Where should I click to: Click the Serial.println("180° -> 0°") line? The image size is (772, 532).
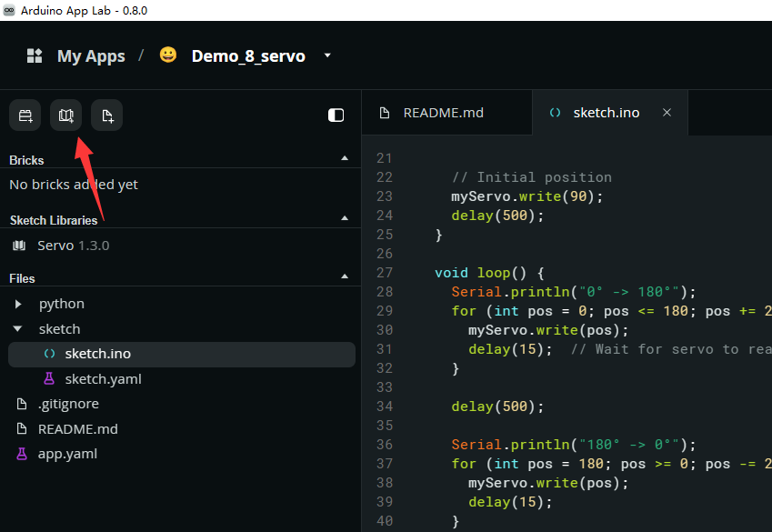(x=574, y=445)
